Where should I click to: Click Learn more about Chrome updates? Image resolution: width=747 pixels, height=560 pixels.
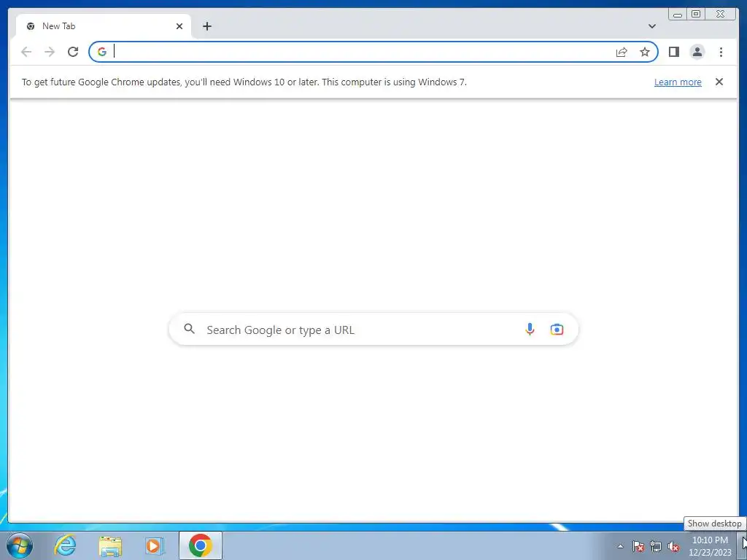pyautogui.click(x=678, y=82)
